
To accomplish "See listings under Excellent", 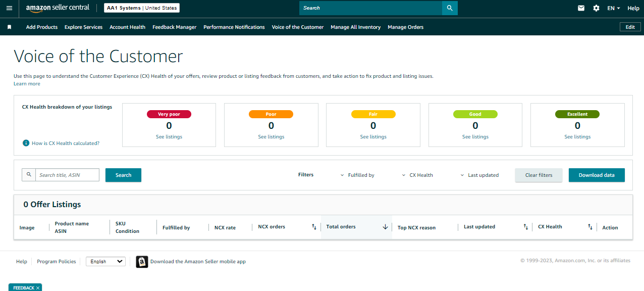I will [x=577, y=137].
